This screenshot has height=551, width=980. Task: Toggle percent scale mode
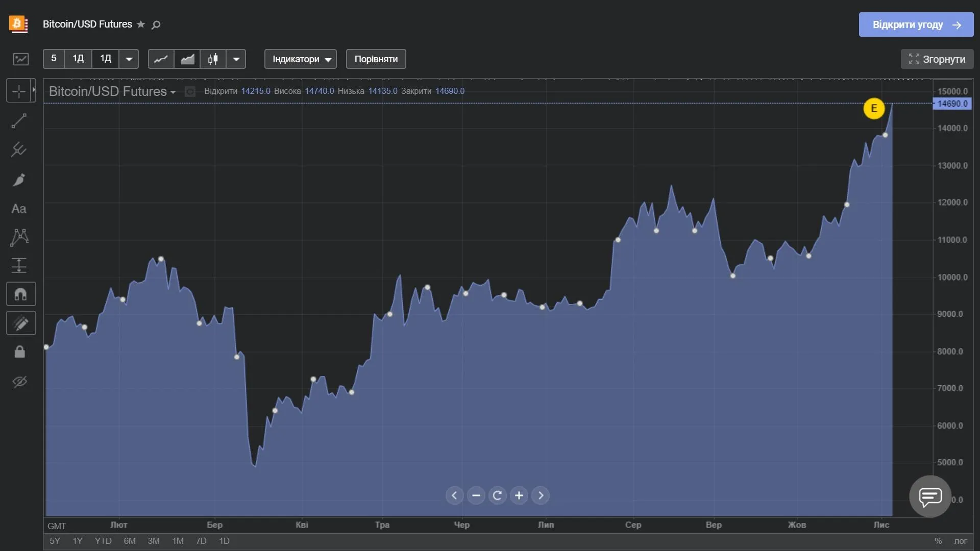pos(938,541)
